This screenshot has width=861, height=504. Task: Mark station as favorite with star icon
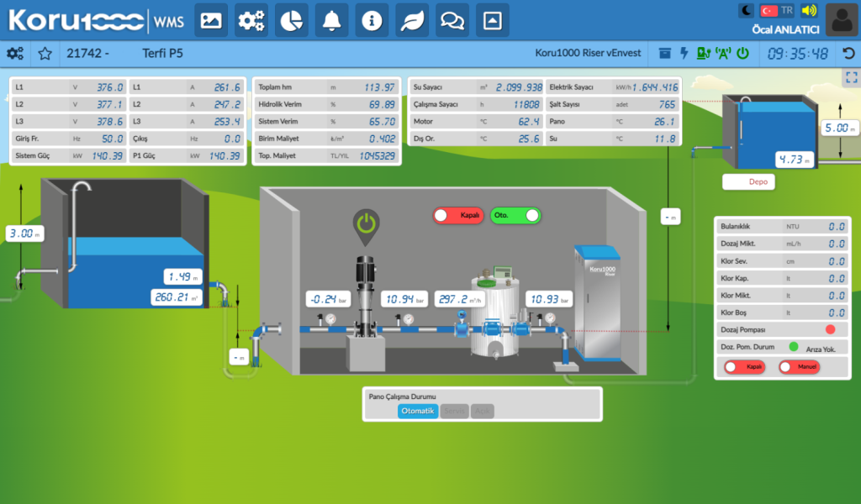click(x=45, y=53)
